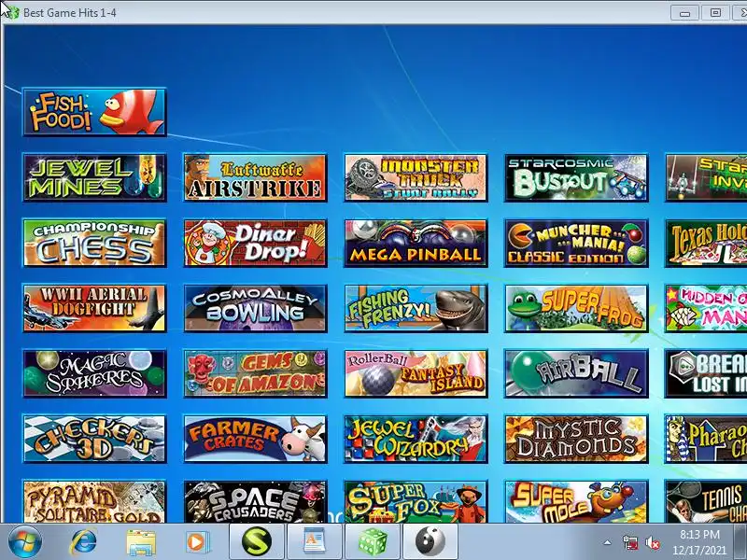747x560 pixels.
Task: Launch Fishing Frenzy game
Action: point(416,308)
